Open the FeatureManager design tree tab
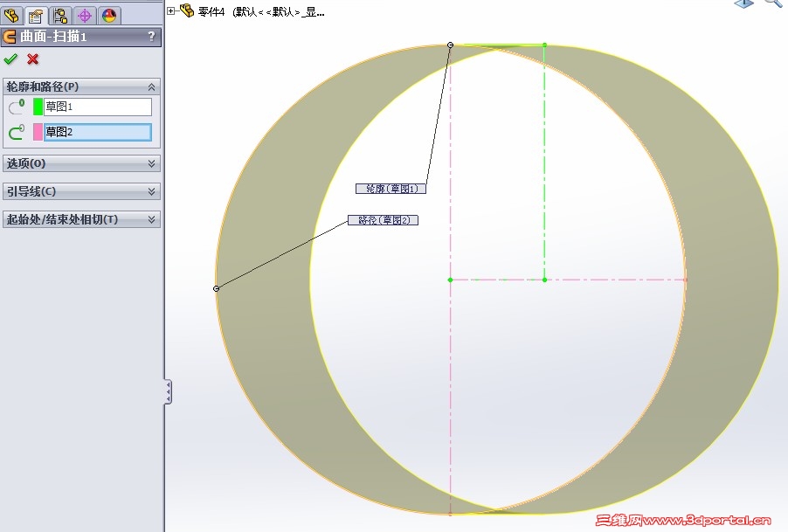788x532 pixels. 11,16
